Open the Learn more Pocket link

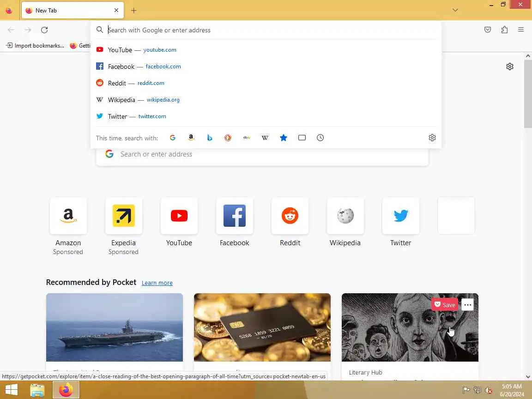tap(157, 283)
